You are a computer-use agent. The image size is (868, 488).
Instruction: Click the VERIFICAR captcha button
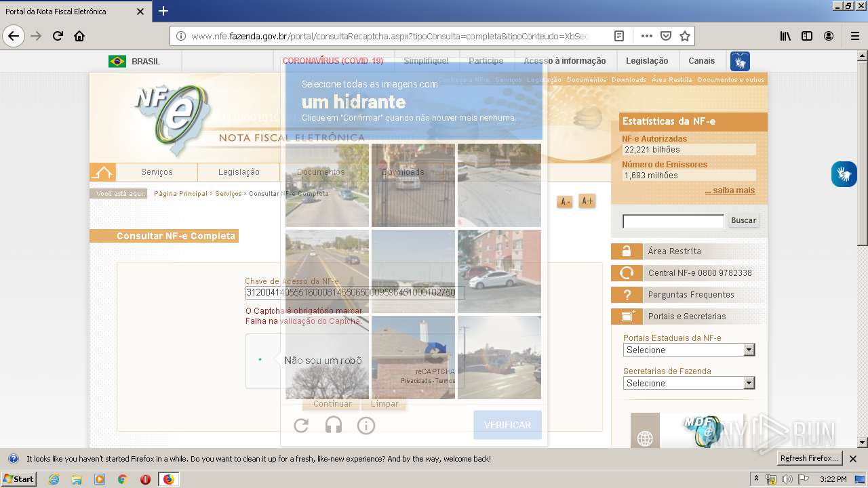[507, 425]
